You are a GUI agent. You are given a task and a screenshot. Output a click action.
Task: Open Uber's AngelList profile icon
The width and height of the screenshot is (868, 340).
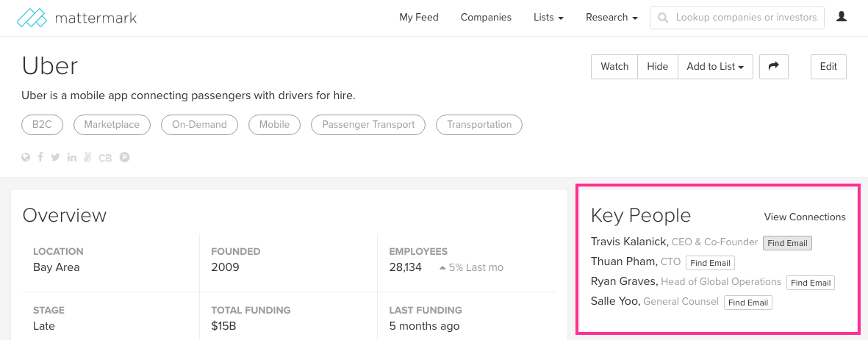87,158
